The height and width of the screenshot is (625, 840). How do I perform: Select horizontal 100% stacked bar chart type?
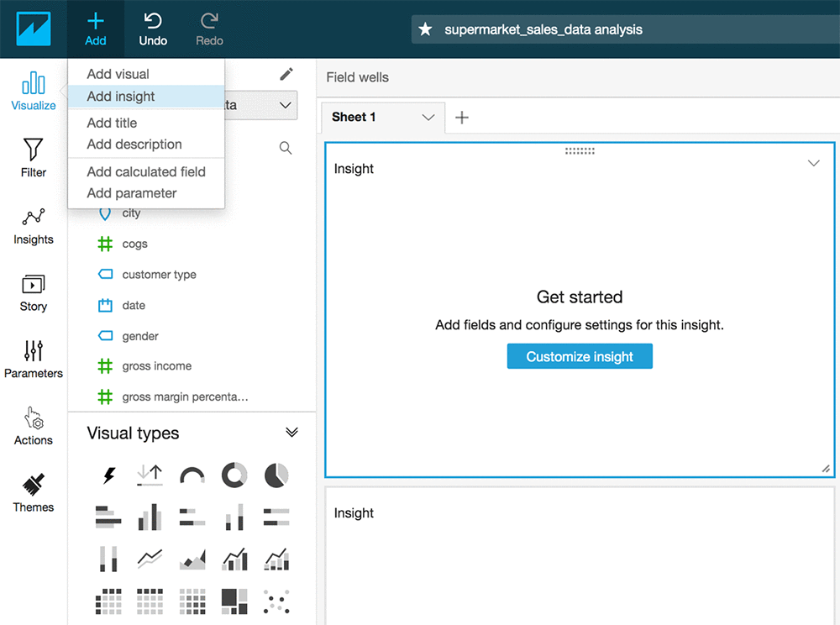276,517
